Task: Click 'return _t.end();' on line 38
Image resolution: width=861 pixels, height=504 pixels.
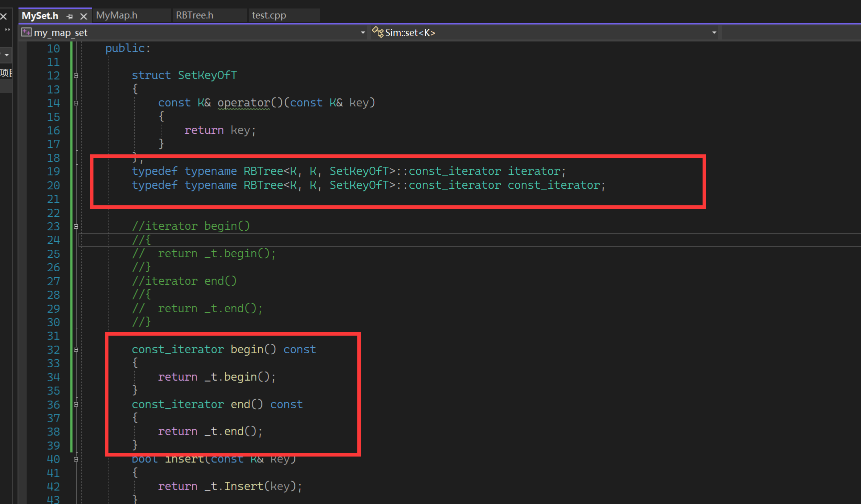Action: point(210,431)
